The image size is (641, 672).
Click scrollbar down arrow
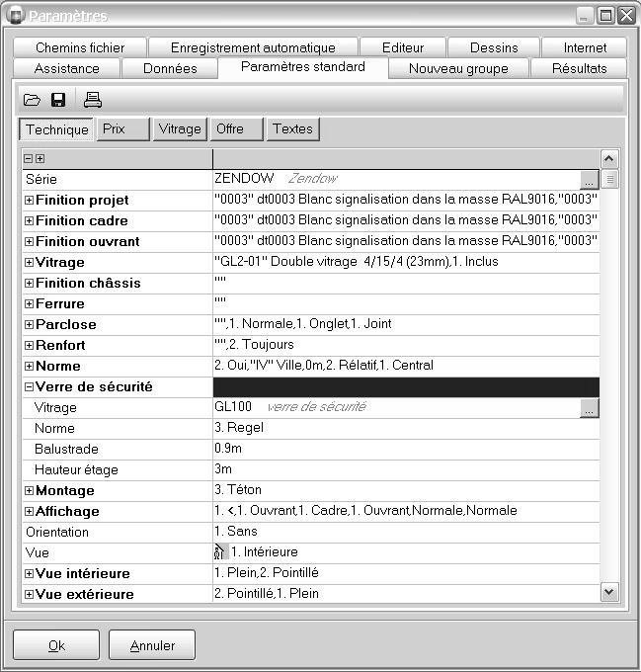pyautogui.click(x=609, y=592)
